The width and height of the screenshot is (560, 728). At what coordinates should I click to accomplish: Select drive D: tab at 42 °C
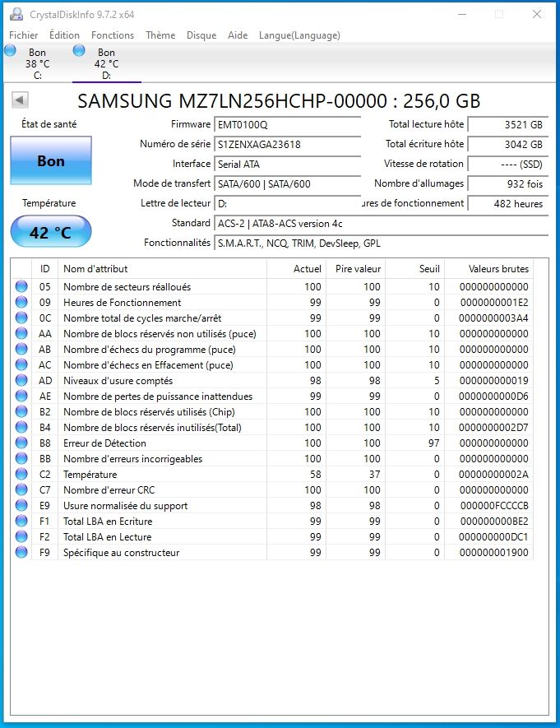[x=107, y=63]
